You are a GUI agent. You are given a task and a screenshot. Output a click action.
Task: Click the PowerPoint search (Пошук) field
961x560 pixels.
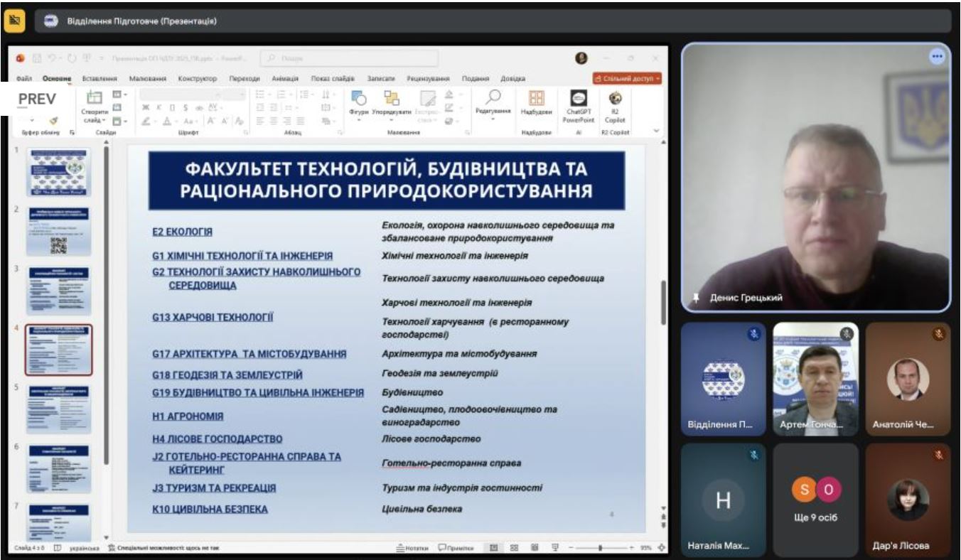tap(348, 58)
